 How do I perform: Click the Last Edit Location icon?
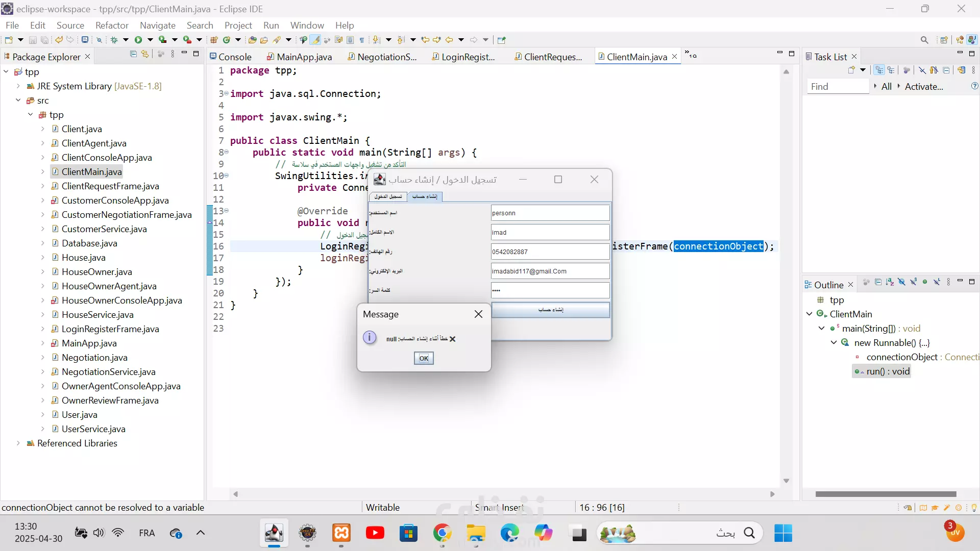425,40
